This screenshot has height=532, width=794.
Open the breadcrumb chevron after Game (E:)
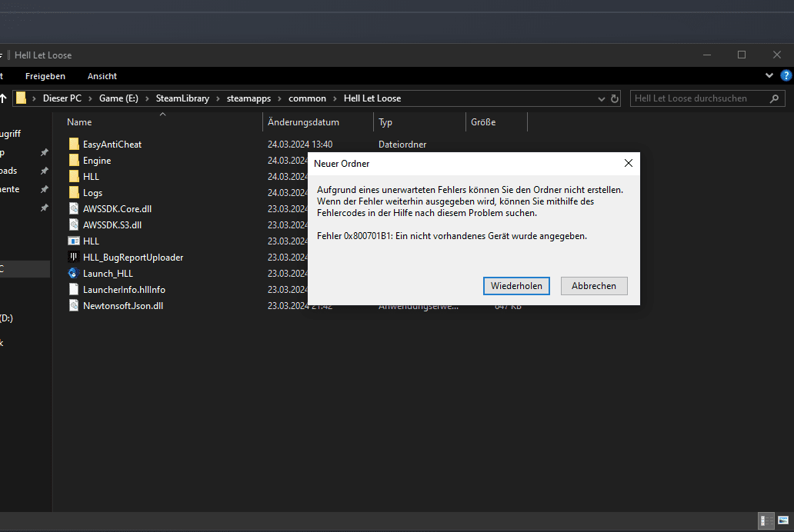click(148, 98)
